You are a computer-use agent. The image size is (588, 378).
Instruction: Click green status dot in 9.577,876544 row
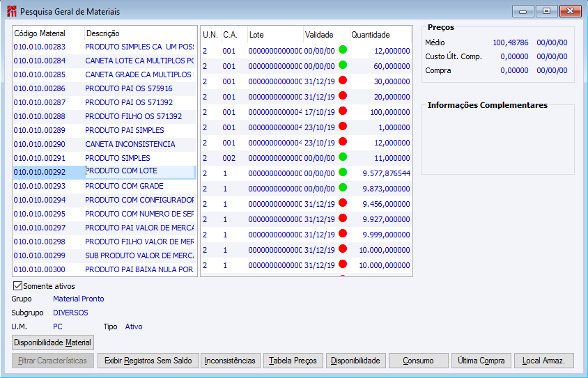click(343, 172)
